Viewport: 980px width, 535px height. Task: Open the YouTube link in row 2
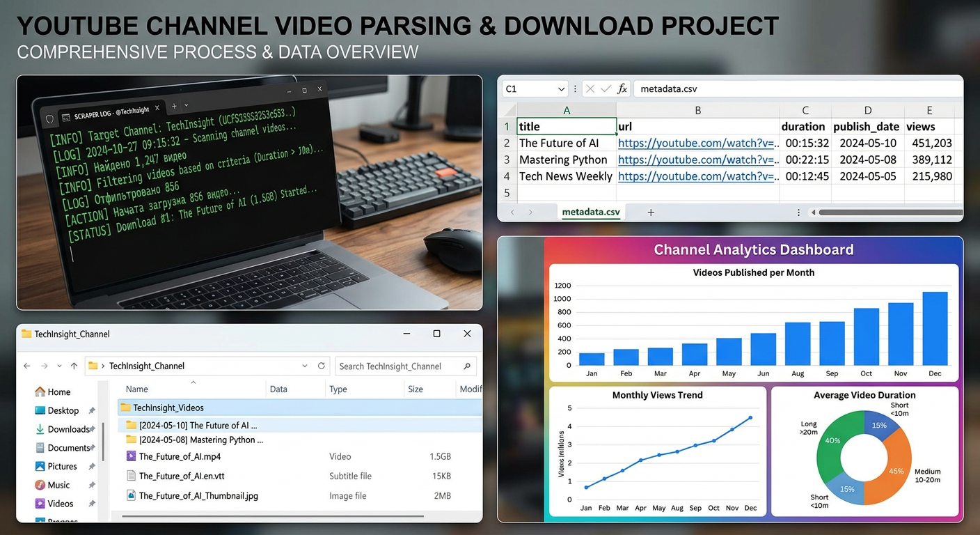tap(698, 143)
